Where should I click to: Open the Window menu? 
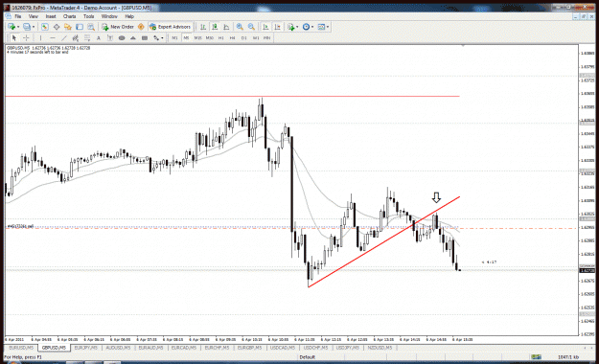coord(109,16)
